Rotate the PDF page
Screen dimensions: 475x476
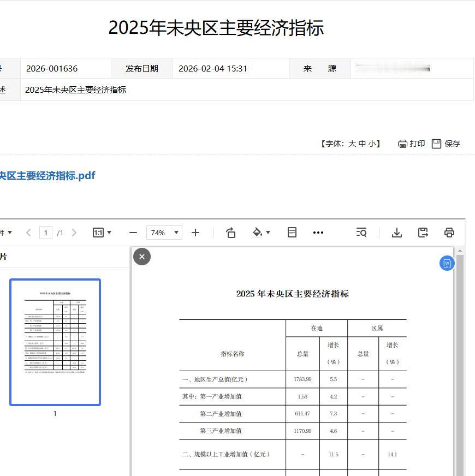coord(230,232)
